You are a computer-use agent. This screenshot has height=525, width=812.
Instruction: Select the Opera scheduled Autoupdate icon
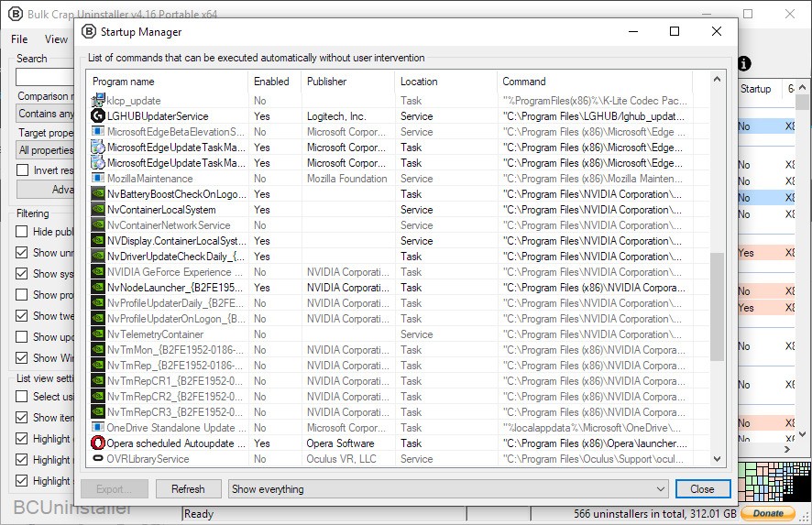98,443
